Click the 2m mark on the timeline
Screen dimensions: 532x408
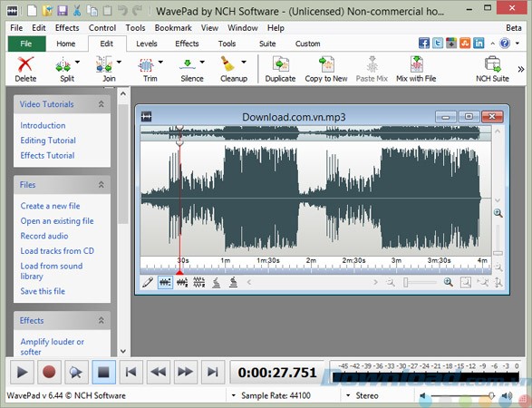311,260
